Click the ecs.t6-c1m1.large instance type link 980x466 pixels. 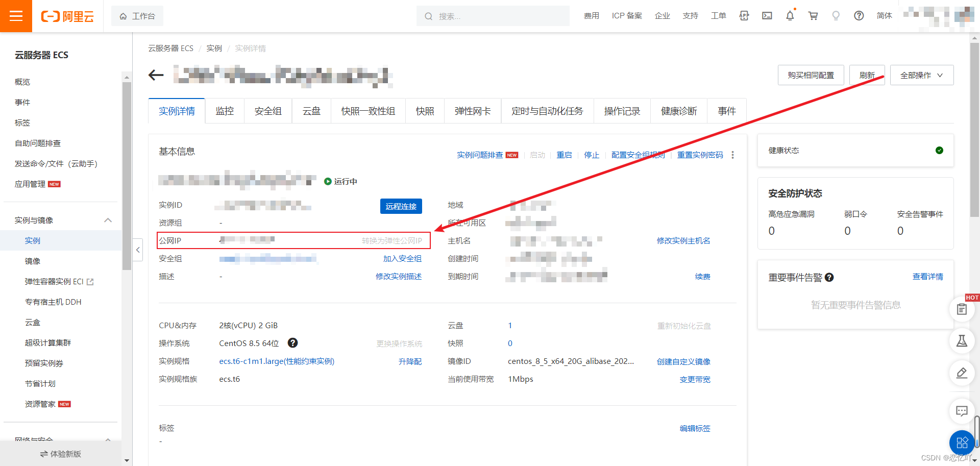pos(277,361)
